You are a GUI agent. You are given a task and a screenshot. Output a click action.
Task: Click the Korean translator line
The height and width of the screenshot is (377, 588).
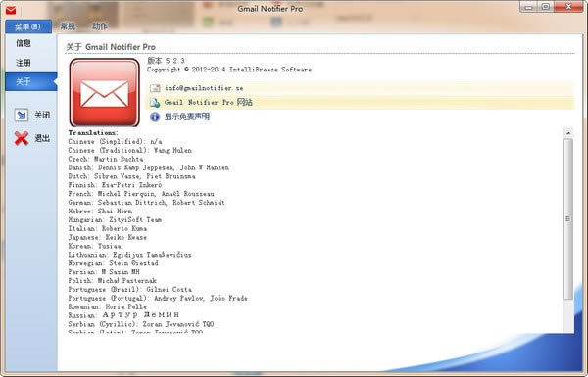click(x=94, y=246)
